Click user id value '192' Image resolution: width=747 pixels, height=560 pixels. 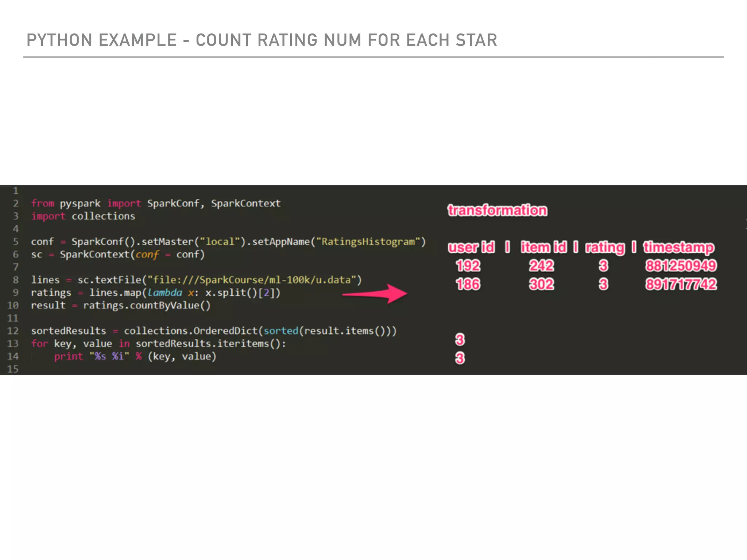click(468, 266)
